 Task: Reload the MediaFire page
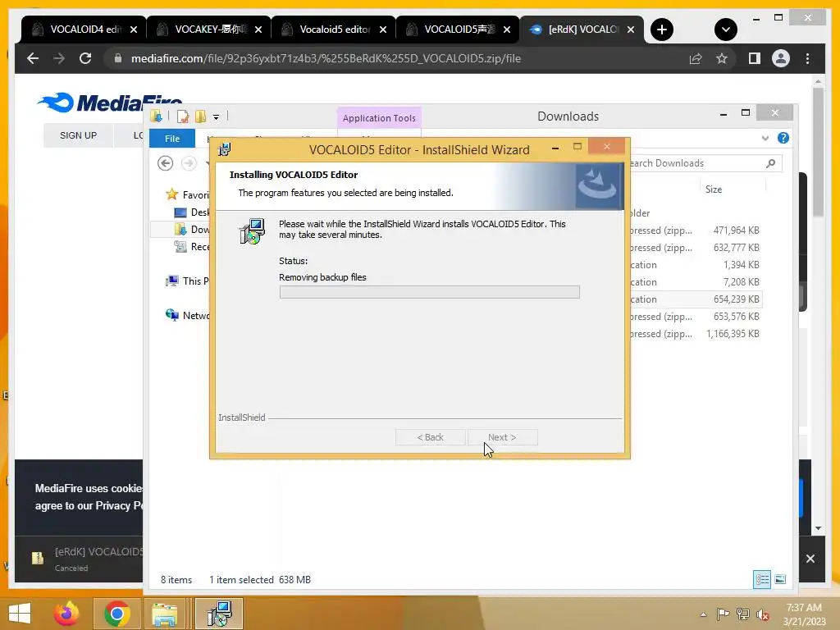85,58
